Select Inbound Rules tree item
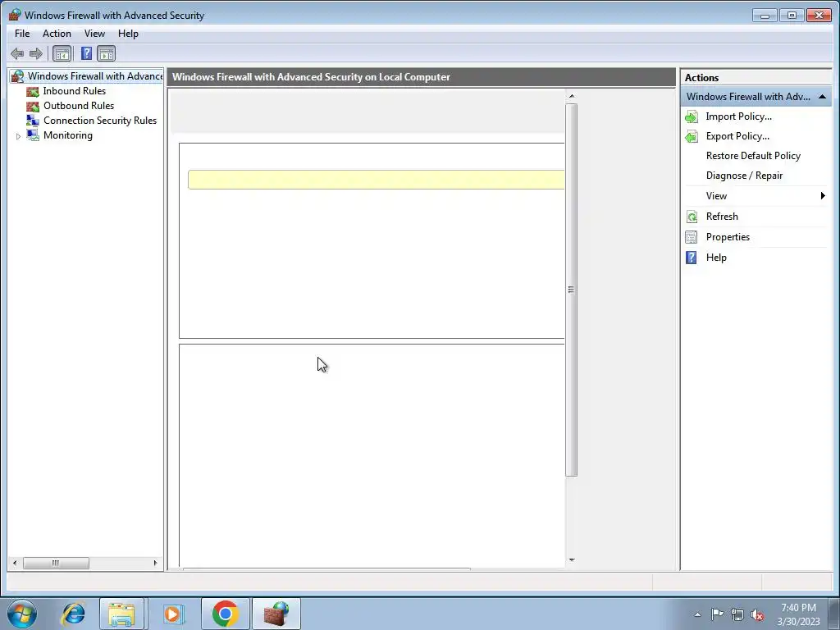Screen dimensions: 840x630 point(75,91)
